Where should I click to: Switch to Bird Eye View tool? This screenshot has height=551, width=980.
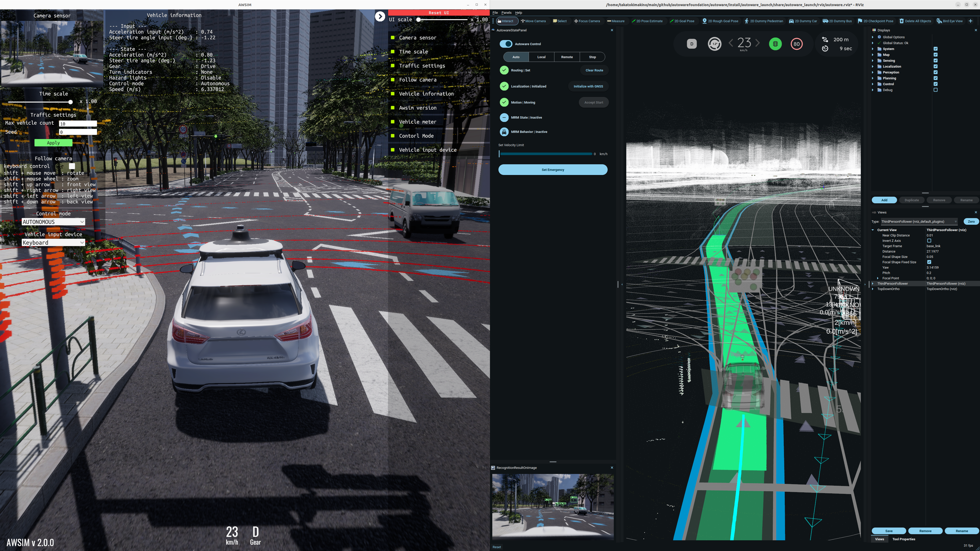tap(950, 21)
